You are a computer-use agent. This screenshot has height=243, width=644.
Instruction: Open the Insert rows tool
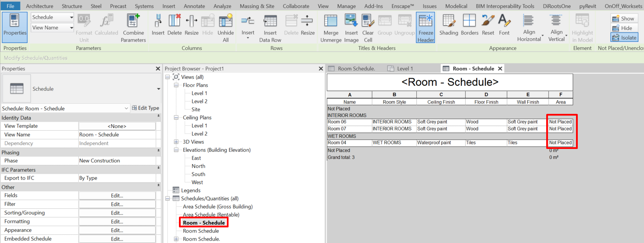[x=248, y=26]
